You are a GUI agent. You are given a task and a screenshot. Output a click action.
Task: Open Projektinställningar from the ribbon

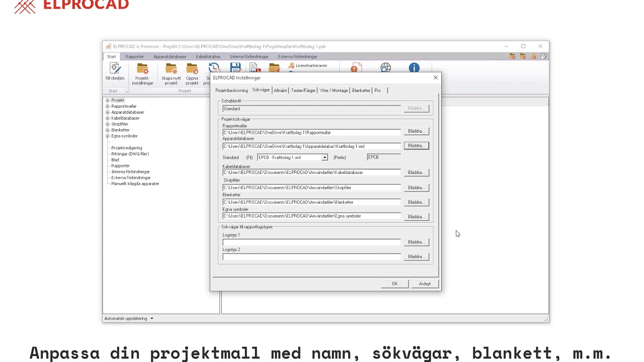tap(142, 74)
